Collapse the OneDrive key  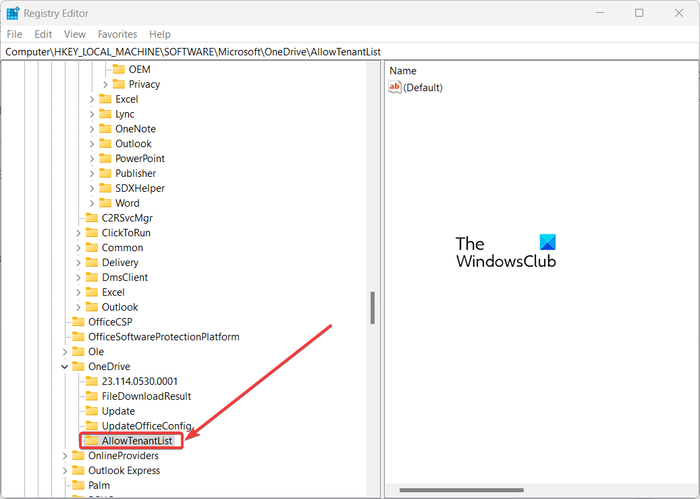click(x=65, y=366)
